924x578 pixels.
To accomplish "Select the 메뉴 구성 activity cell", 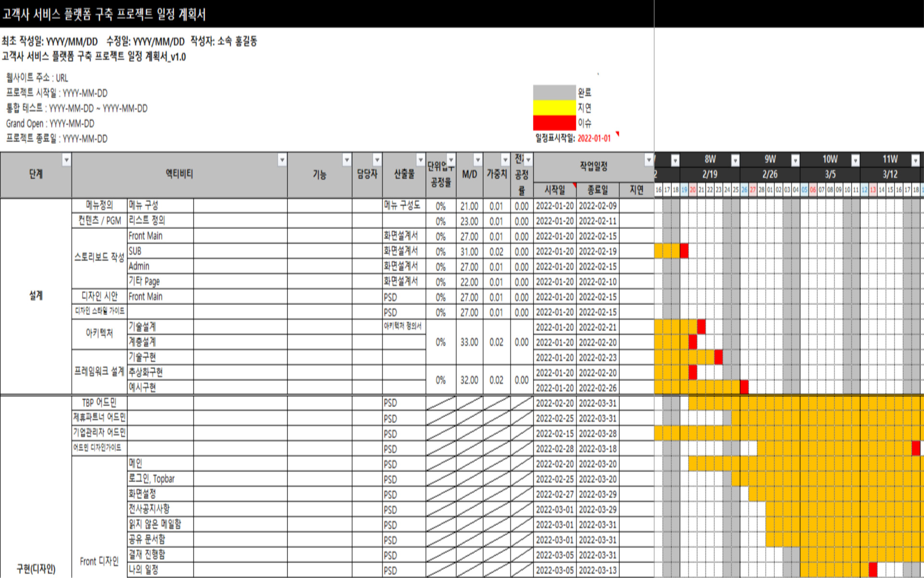I will point(160,206).
